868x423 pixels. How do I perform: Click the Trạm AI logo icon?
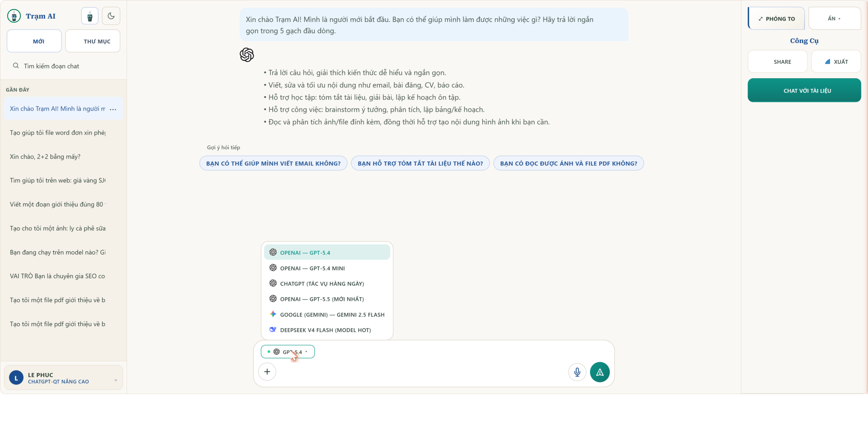14,16
